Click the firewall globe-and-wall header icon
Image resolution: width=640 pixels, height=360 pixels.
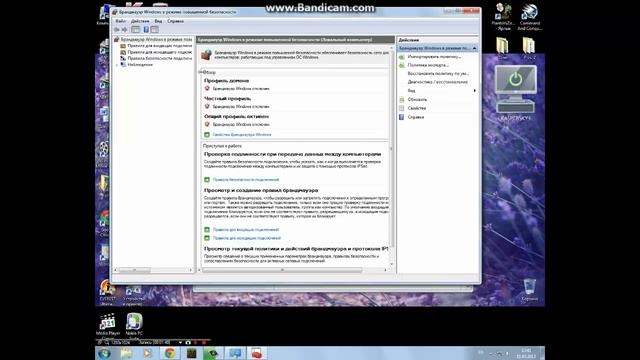207,55
